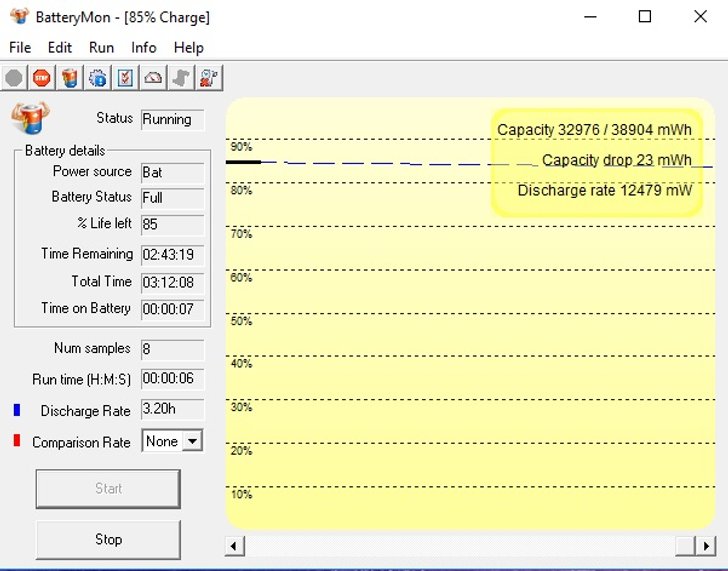This screenshot has height=571, width=728.
Task: Close the BatteryMon window
Action: 700,17
